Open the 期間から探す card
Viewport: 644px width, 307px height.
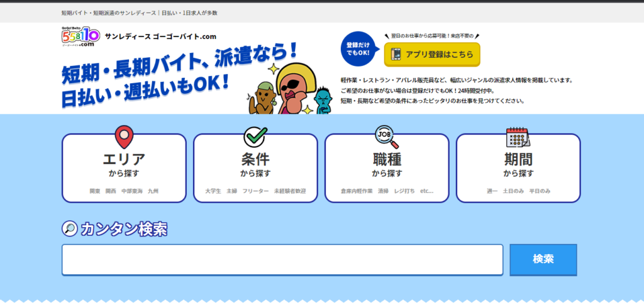[518, 168]
